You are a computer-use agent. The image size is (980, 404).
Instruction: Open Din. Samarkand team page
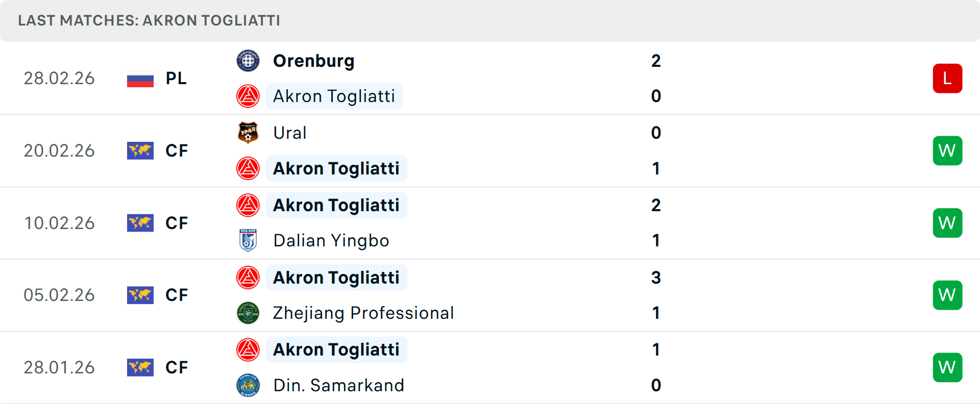pos(338,385)
